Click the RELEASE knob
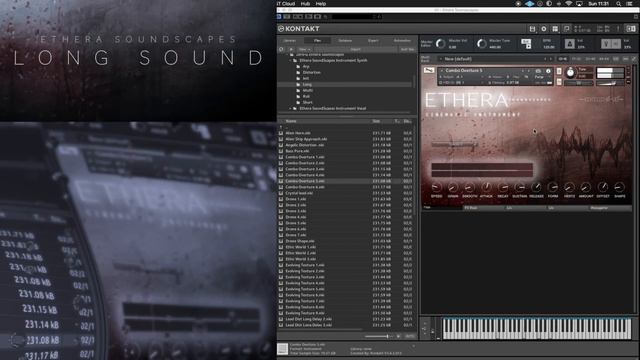This screenshot has width=640, height=360. [x=536, y=187]
